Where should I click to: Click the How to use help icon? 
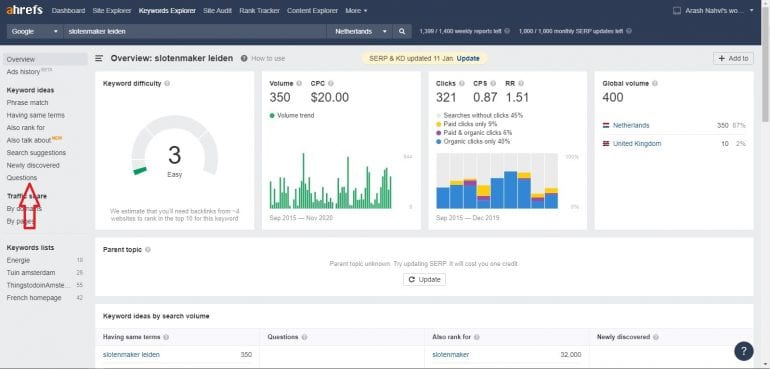(x=244, y=58)
